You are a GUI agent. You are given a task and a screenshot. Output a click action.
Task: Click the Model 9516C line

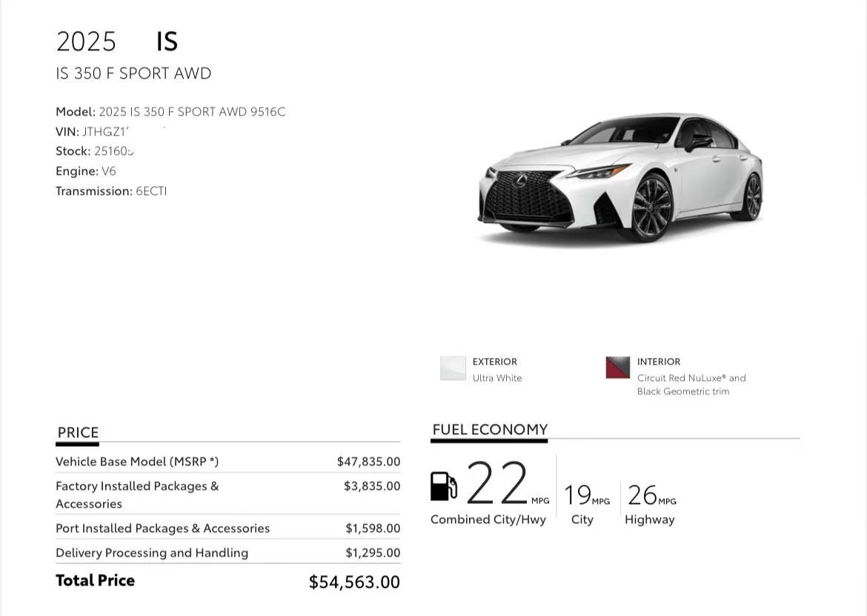tap(170, 112)
